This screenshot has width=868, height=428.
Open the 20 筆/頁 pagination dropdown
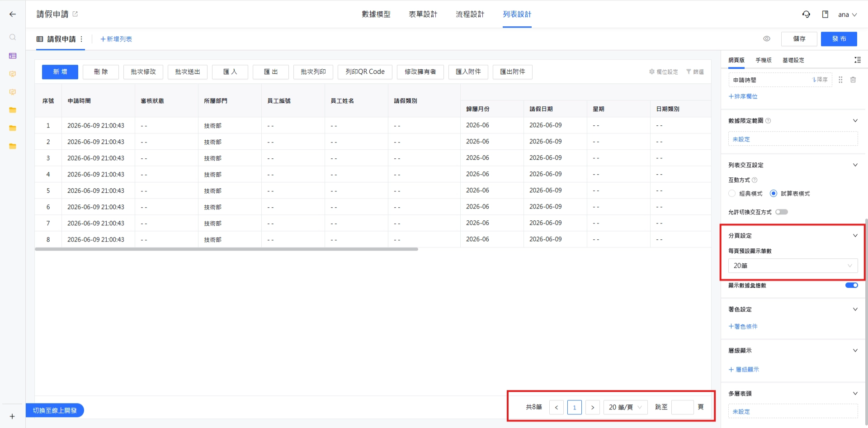(x=626, y=407)
